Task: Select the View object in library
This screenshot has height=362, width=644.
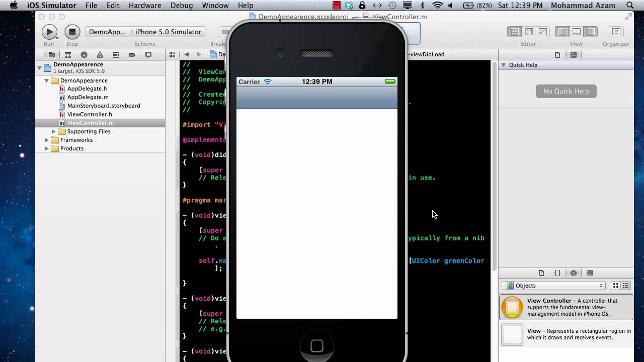Action: pos(566,334)
